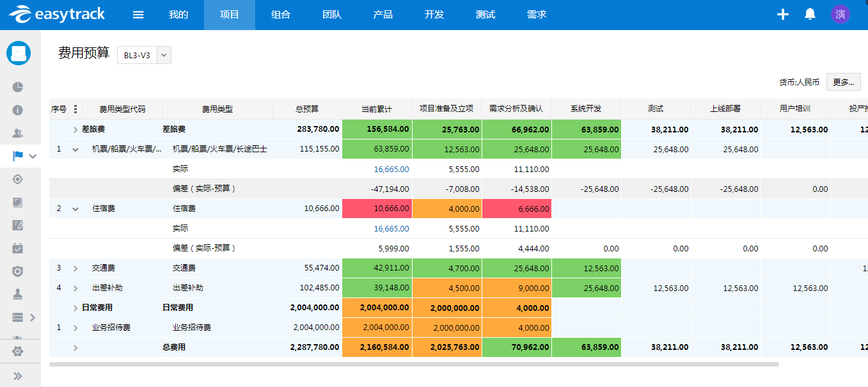Open the 测试 top menu
This screenshot has height=387, width=868.
(485, 15)
